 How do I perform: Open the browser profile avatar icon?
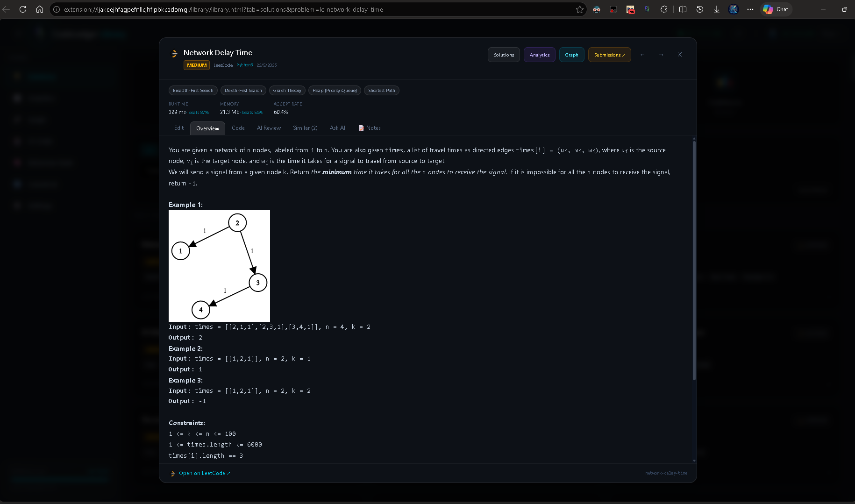(734, 9)
